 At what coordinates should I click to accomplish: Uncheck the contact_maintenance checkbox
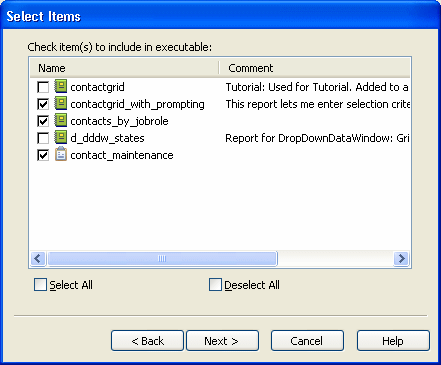[43, 155]
